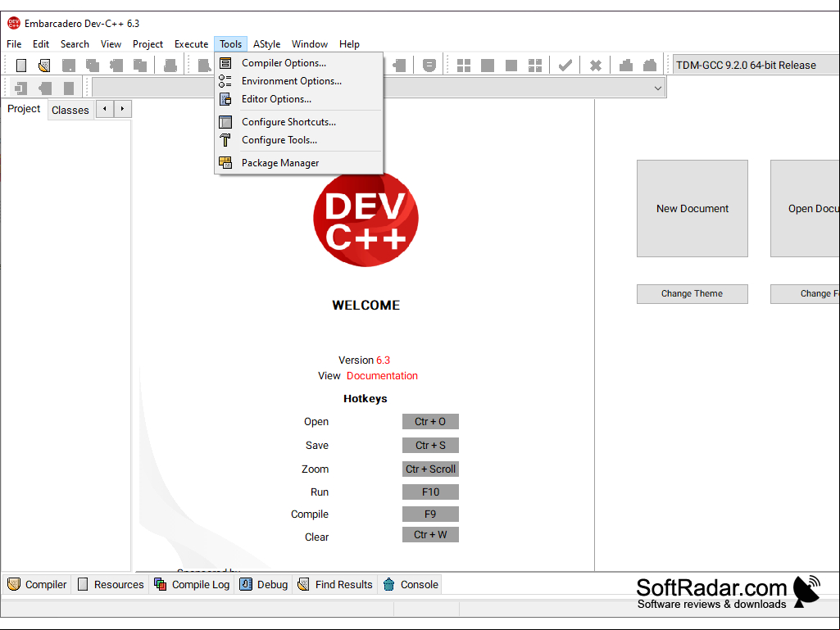Open the Debug bottom tab

(264, 584)
